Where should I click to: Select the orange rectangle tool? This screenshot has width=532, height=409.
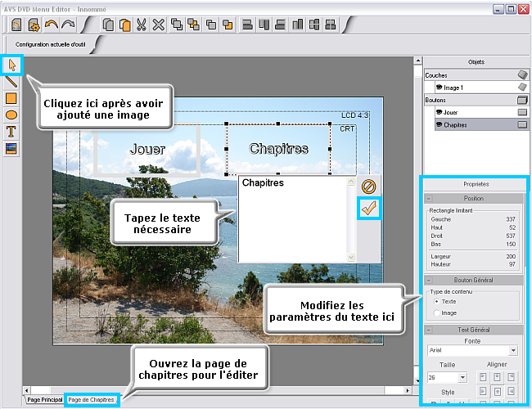[x=11, y=98]
